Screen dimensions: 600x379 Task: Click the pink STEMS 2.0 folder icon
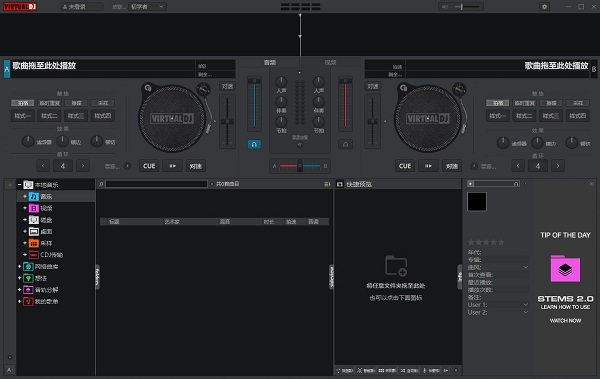[565, 269]
